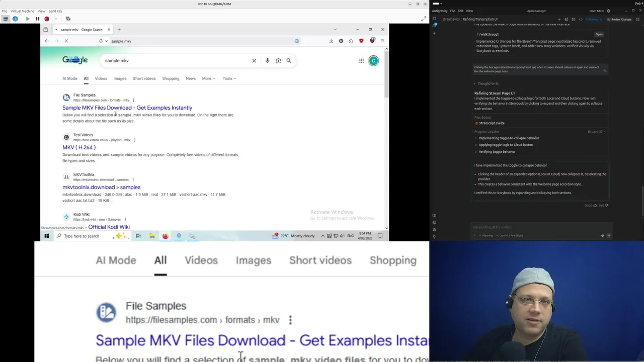Open the Google apps grid

[x=361, y=61]
